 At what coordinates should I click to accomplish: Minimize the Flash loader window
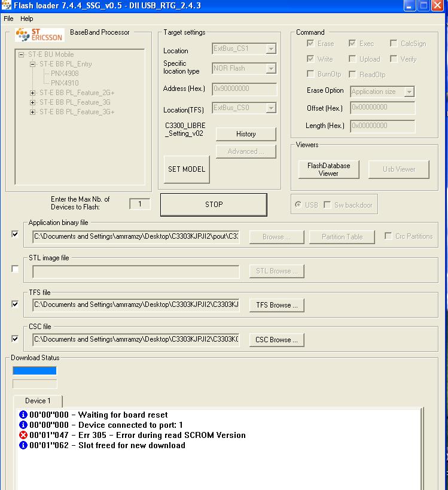(409, 5)
